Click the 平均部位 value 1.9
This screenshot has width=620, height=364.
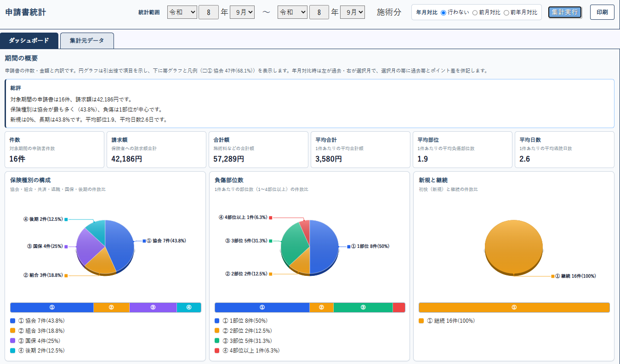[422, 159]
